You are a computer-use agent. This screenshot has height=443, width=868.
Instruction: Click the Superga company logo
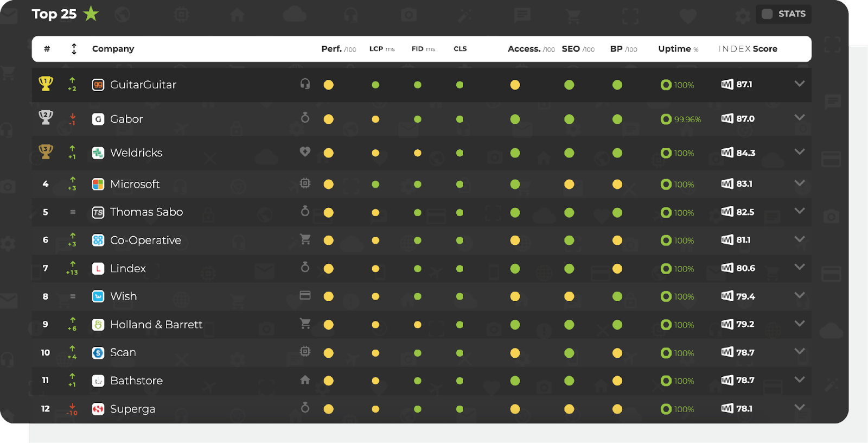[98, 409]
